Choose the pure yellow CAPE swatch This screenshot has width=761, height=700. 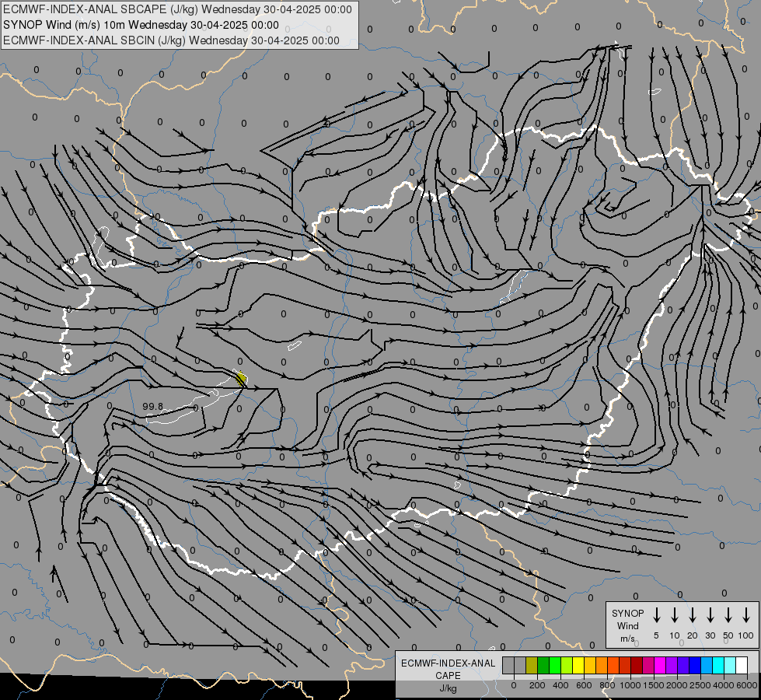pyautogui.click(x=578, y=665)
